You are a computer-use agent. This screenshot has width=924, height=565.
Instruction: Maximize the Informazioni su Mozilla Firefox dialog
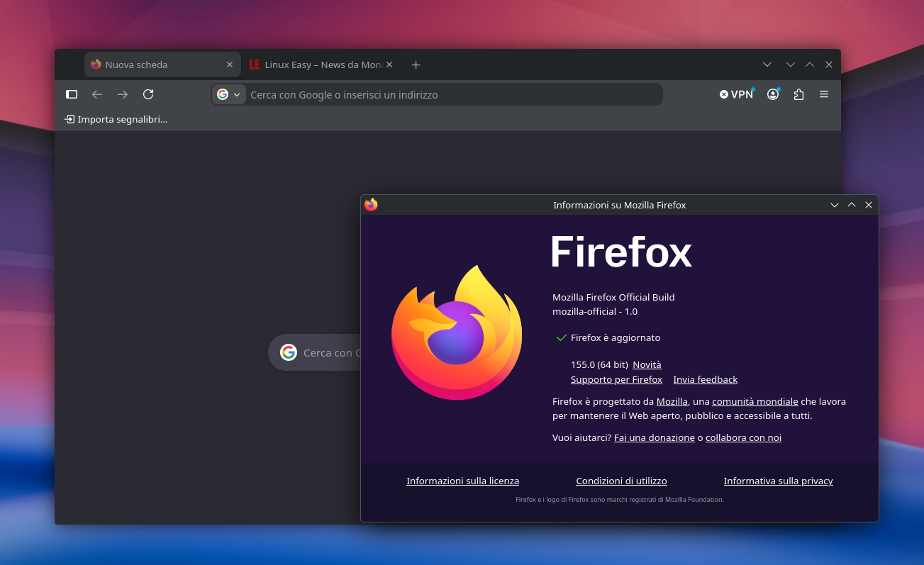[x=852, y=205]
